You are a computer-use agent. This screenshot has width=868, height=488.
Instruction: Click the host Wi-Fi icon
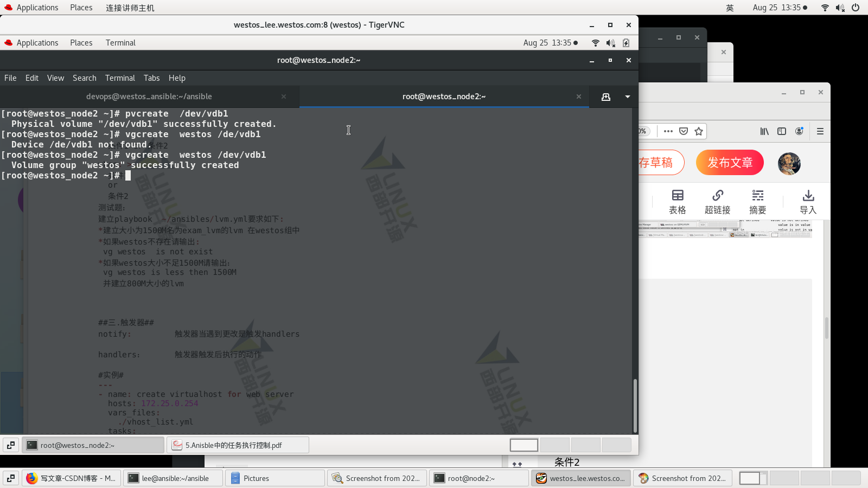click(x=825, y=8)
